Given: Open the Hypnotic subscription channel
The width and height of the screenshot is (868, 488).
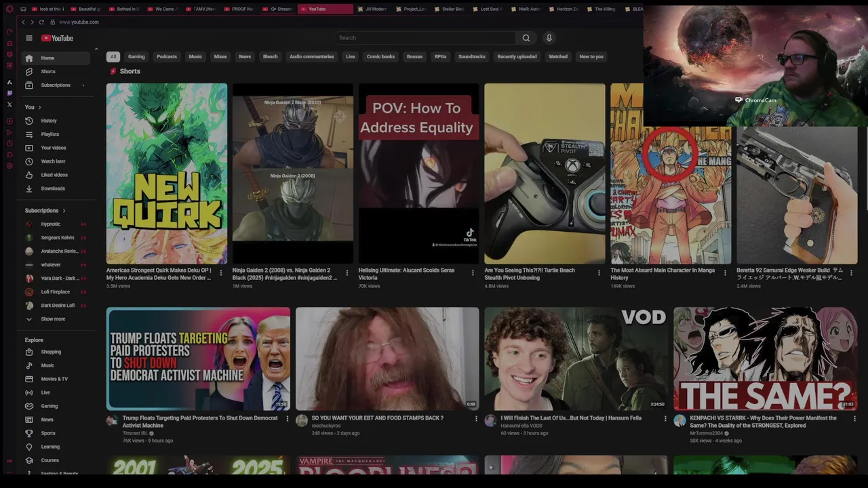Looking at the screenshot, I should [x=56, y=224].
